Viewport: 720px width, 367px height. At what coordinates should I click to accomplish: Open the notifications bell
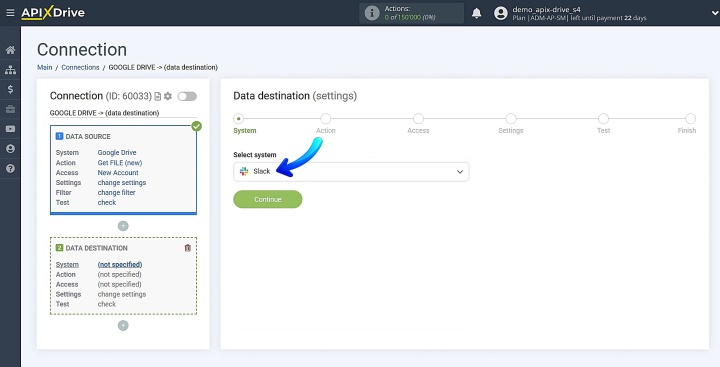477,13
